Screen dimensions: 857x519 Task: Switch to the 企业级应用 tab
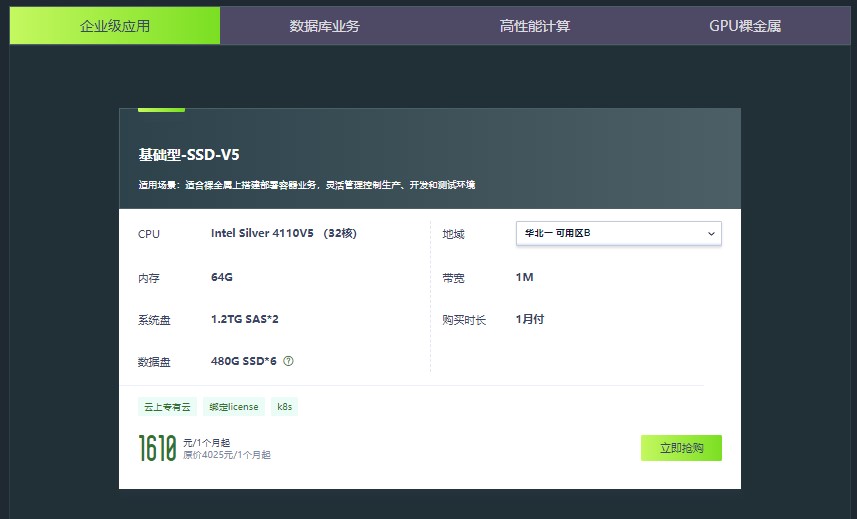coord(115,26)
